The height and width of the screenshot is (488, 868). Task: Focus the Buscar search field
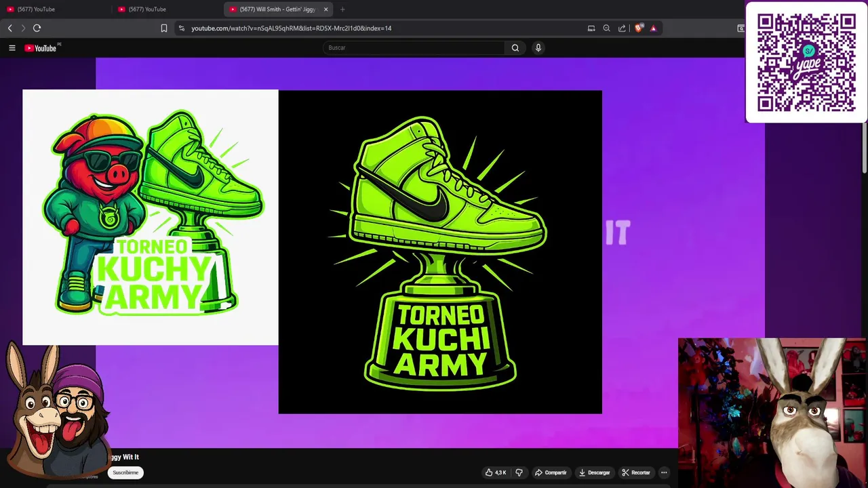pos(414,47)
